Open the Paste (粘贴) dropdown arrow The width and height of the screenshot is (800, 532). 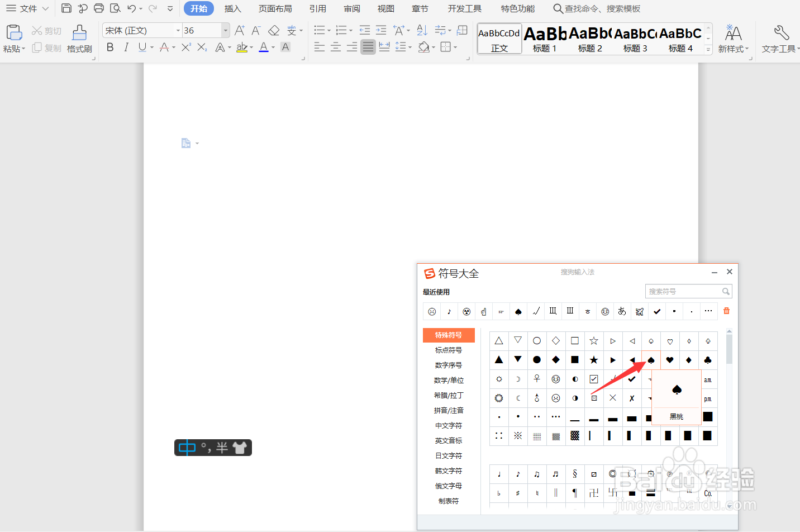click(23, 49)
